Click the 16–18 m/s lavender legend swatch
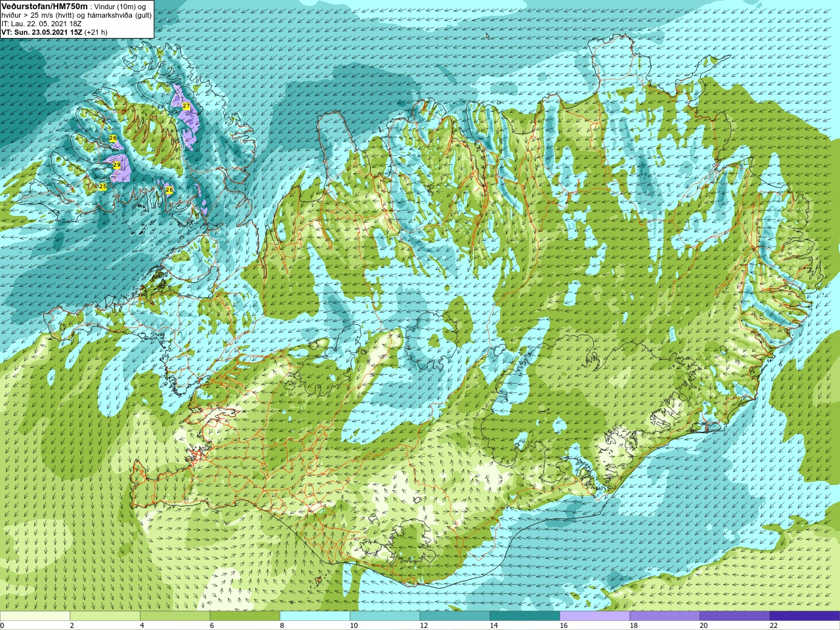Image resolution: width=840 pixels, height=630 pixels. coord(595,616)
